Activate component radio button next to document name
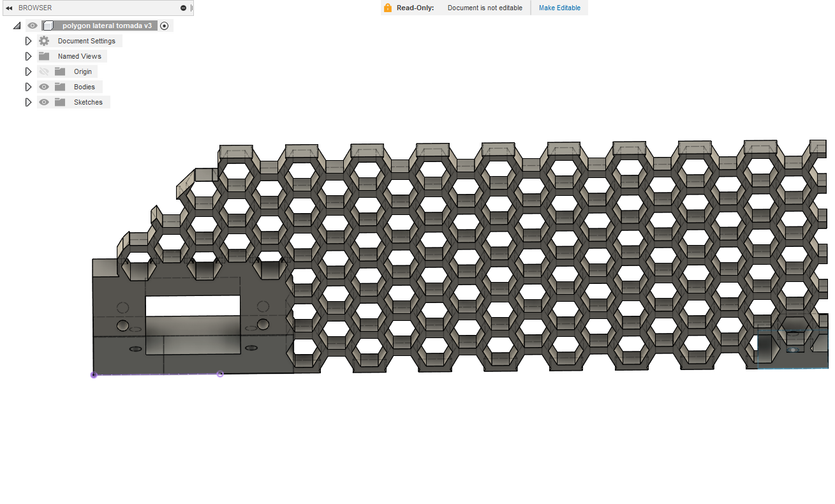 pos(165,26)
